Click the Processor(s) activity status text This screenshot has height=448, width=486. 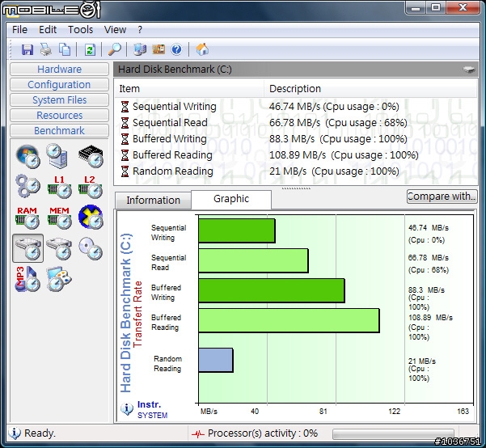click(x=262, y=433)
